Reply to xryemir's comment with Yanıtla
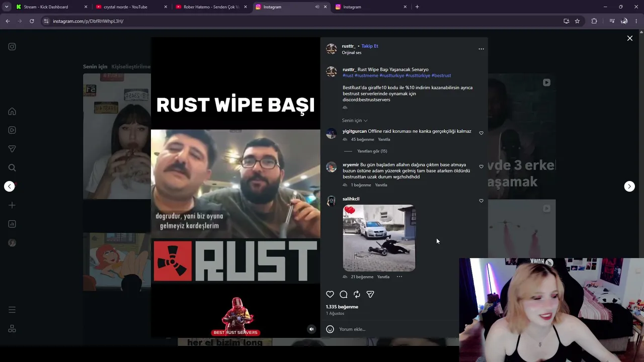Screen dimensions: 644x362 click(381, 185)
